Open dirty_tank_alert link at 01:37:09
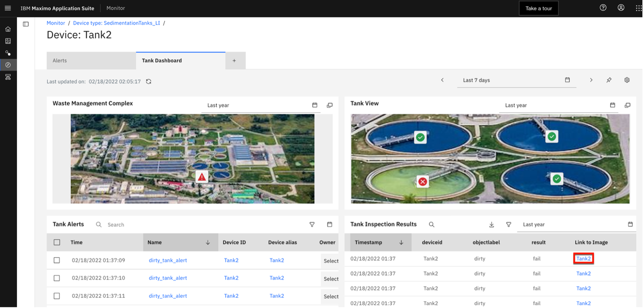Screen dimensions: 644x308 [168, 260]
